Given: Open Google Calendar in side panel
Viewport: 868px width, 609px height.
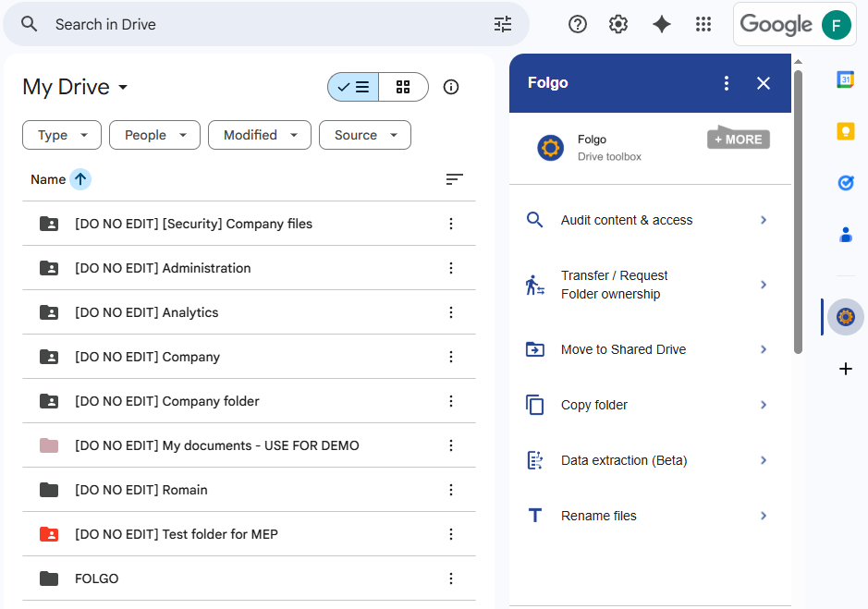Looking at the screenshot, I should (845, 79).
